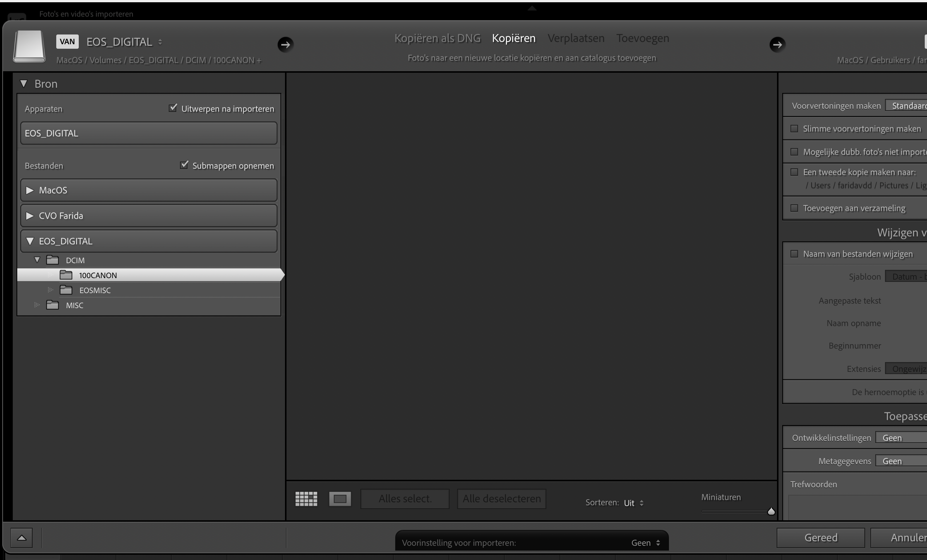Click the hard drive device icon

[29, 46]
